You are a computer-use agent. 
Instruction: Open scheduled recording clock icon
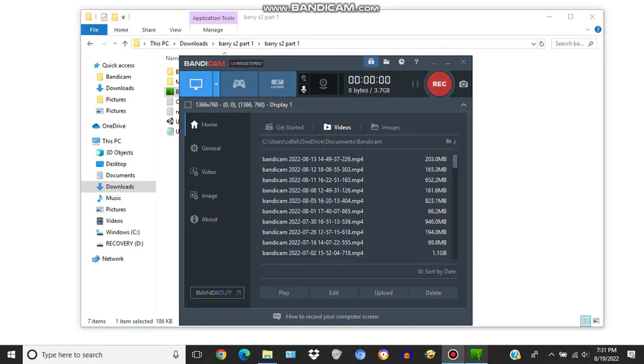pyautogui.click(x=401, y=62)
